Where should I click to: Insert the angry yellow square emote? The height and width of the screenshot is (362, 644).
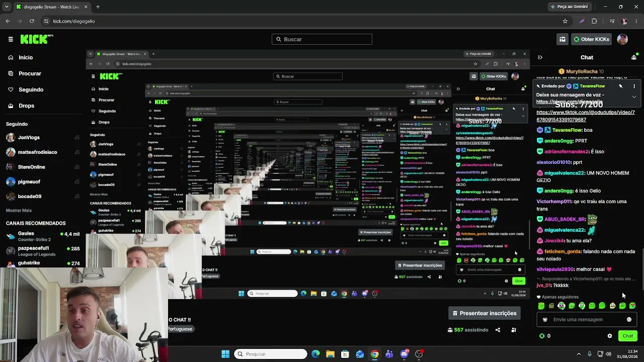click(551, 306)
